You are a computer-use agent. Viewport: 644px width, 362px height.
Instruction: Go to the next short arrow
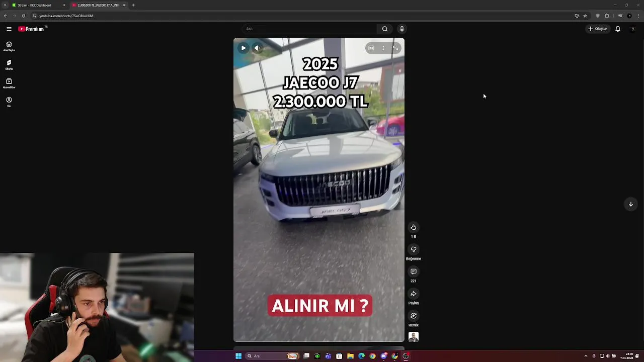631,204
